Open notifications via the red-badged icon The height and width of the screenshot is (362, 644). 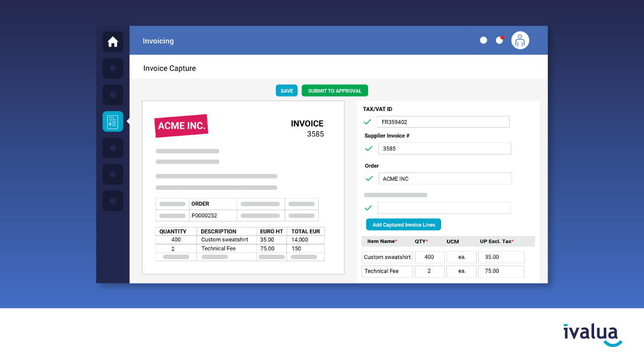501,40
